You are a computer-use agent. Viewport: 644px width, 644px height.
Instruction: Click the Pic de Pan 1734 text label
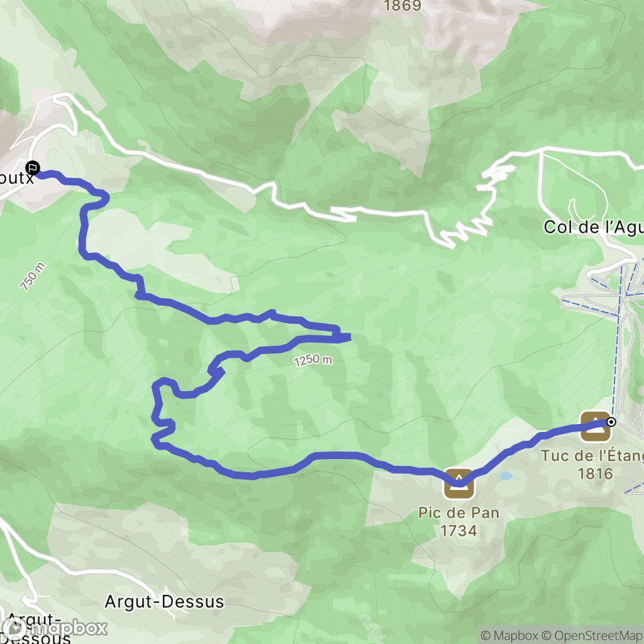458,521
